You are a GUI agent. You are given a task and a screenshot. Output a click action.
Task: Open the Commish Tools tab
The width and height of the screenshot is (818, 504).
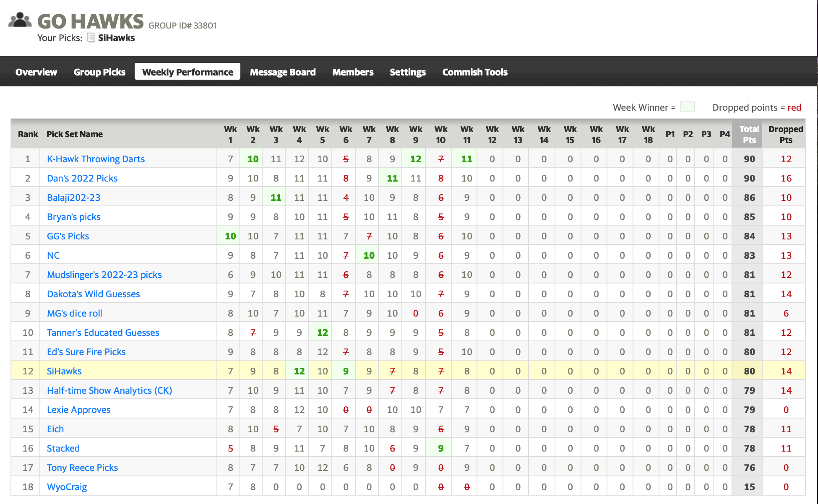[x=475, y=72]
